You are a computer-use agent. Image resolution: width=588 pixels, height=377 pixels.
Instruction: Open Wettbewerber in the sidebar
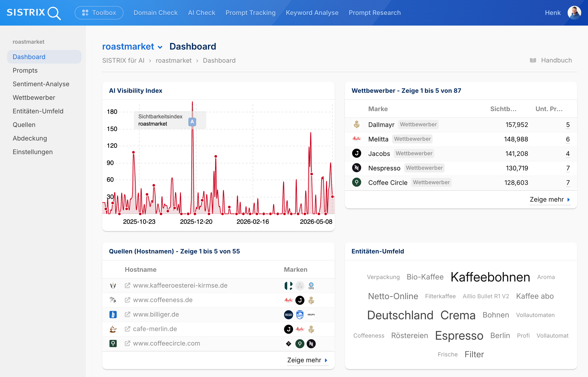point(34,98)
